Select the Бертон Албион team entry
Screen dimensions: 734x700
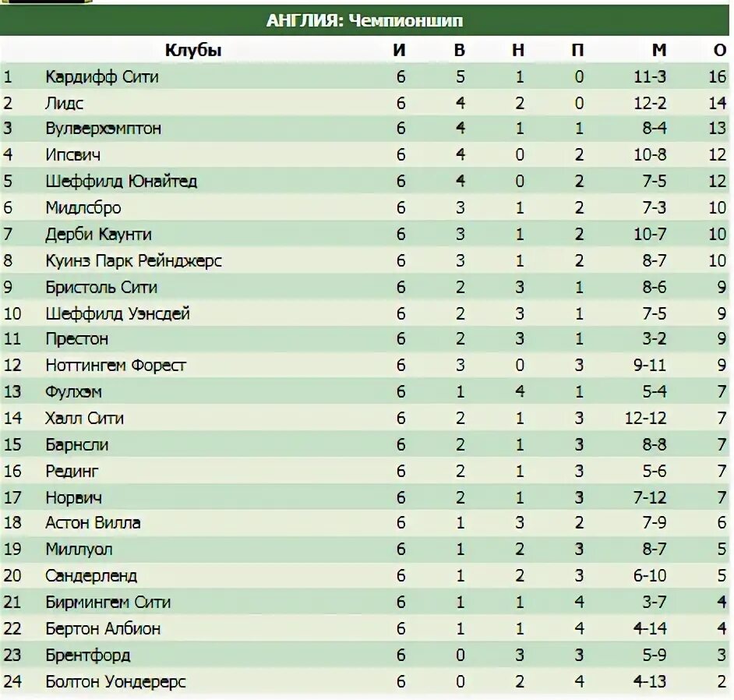[x=103, y=628]
